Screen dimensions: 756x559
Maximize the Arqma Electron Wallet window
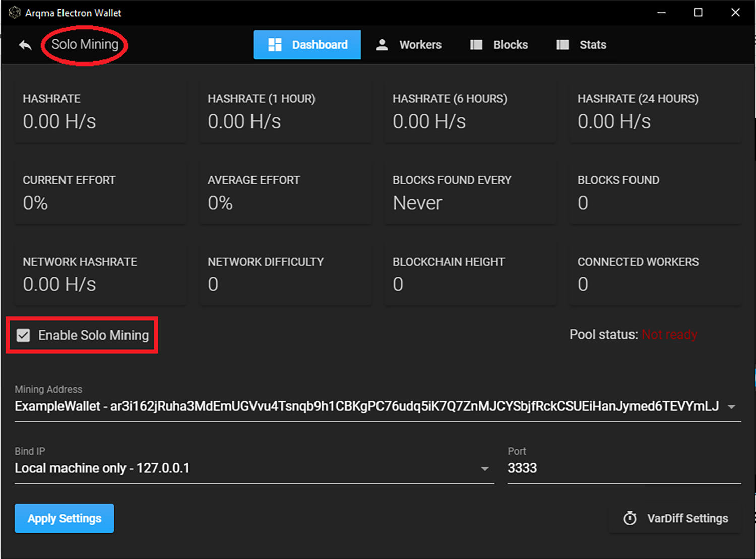[x=698, y=13]
